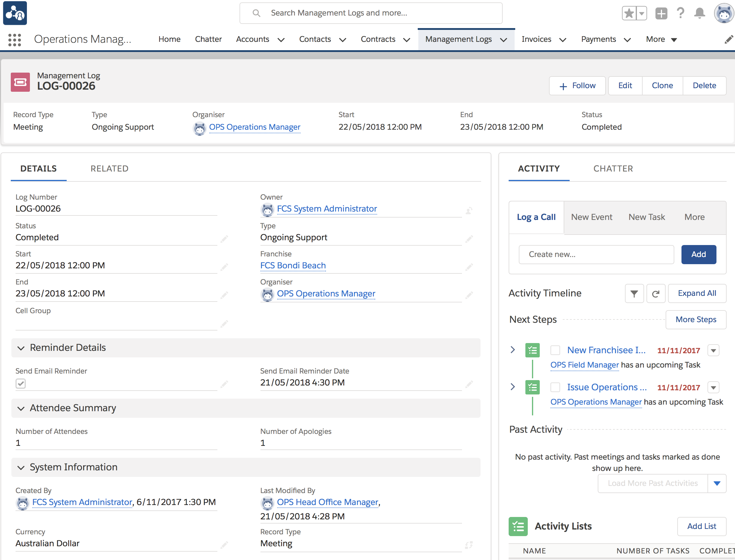Edit the Start field pencil icon
This screenshot has width=735, height=560.
(224, 267)
